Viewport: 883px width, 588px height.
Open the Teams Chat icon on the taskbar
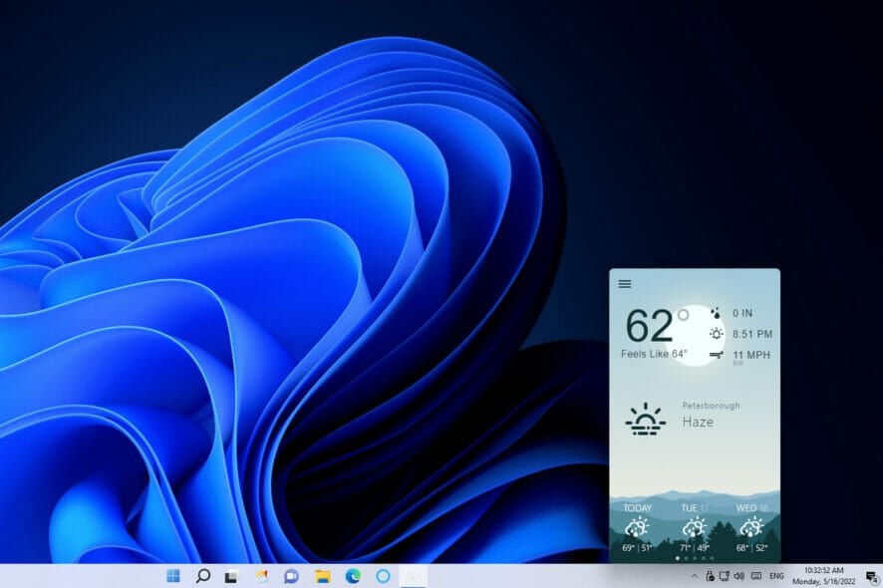point(291,575)
